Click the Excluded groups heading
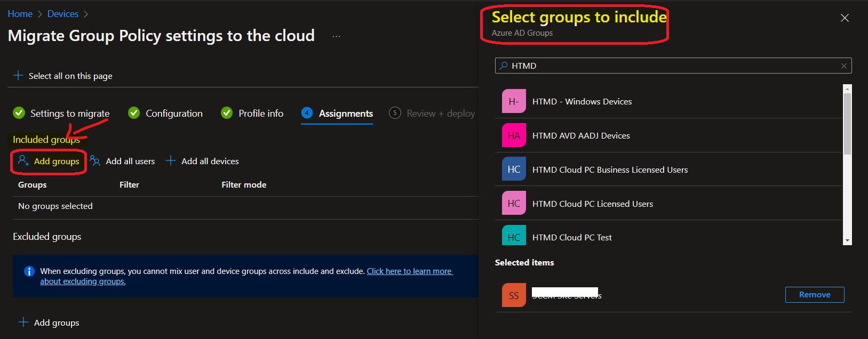Screen dimensions: 868x339 point(47,237)
